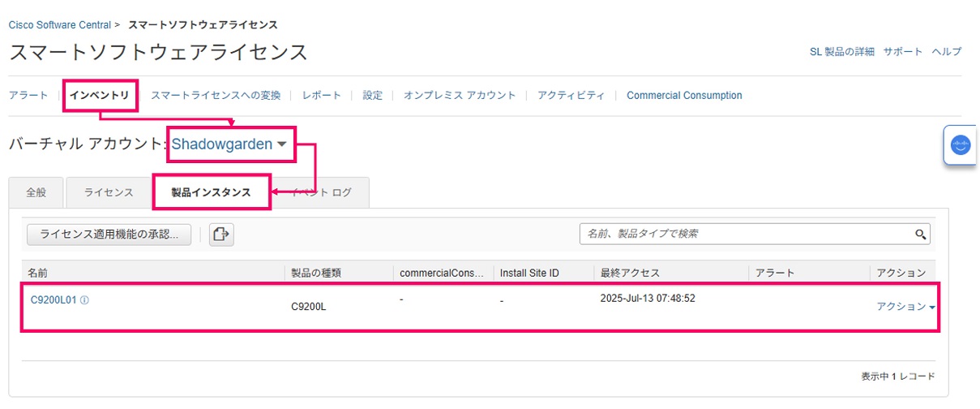Open the ヘルプ link
Viewport: 980px width, 409px height.
coord(947,51)
